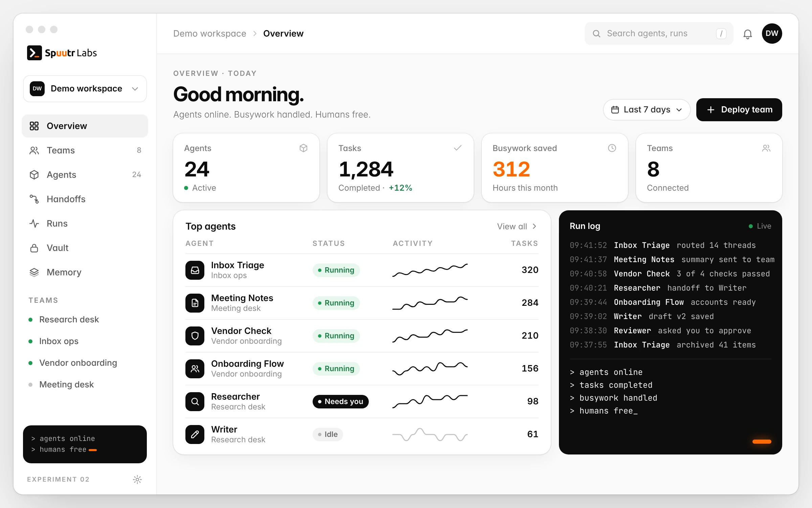
Task: Click the DW user avatar
Action: [x=772, y=34]
